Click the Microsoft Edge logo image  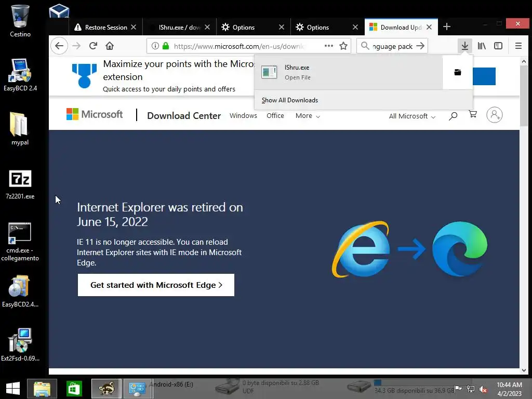(x=460, y=249)
